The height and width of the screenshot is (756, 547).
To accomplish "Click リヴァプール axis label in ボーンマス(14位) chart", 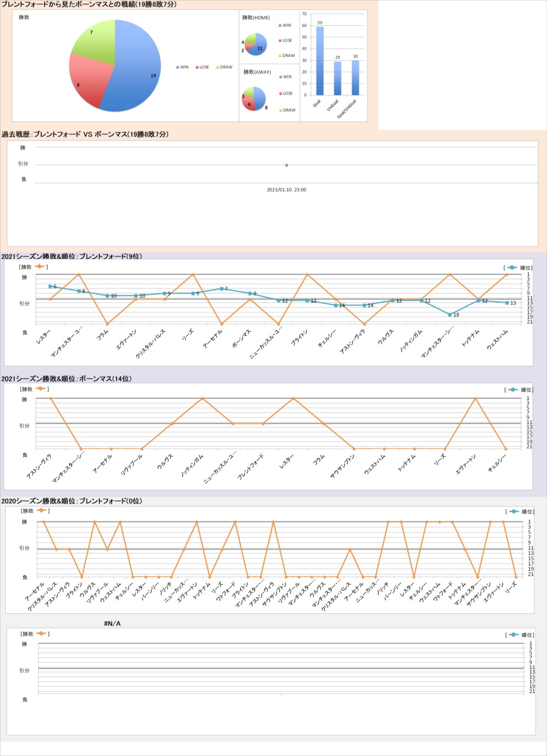I will pos(131,464).
